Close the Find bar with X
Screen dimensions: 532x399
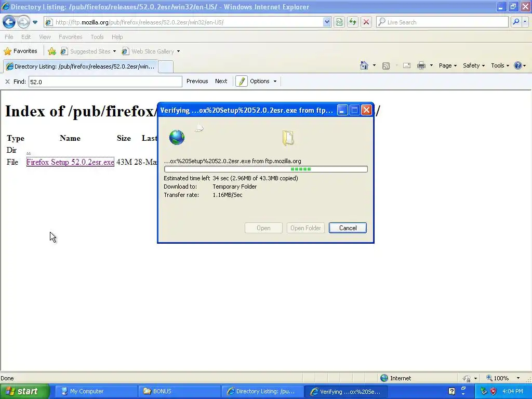tap(7, 82)
